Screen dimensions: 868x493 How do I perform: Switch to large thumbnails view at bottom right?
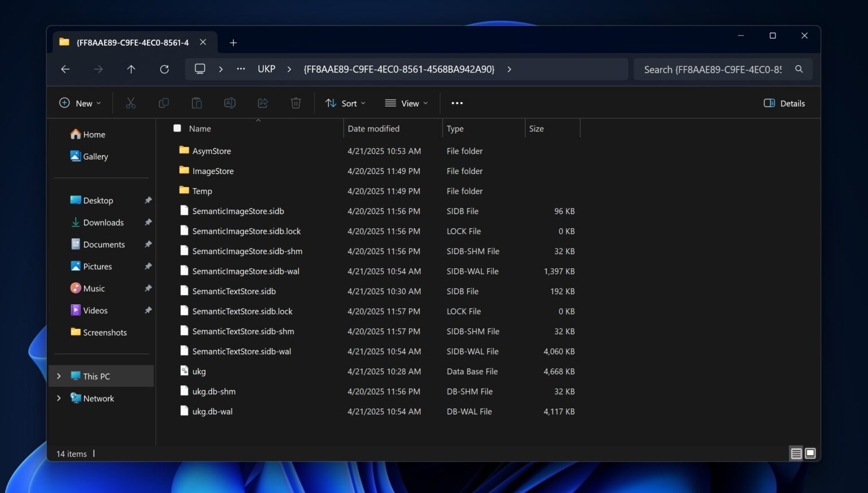pyautogui.click(x=810, y=453)
